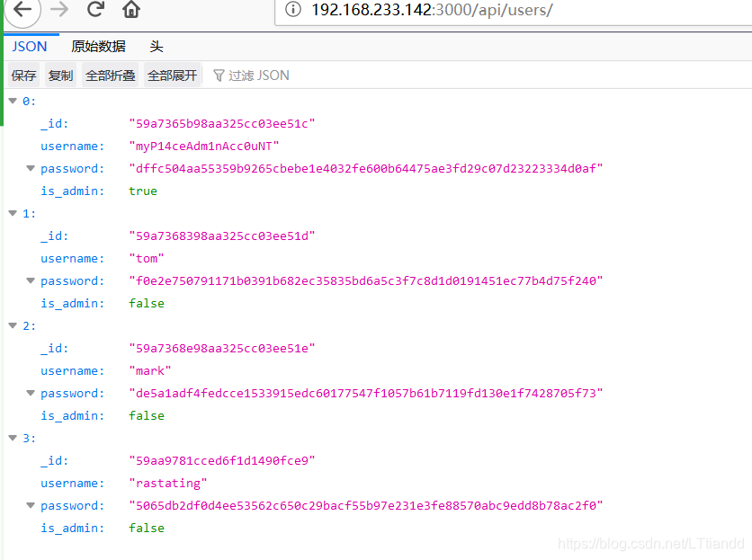Select password hash starting with de5a1adf4f
This screenshot has width=752, height=560.
pos(366,394)
